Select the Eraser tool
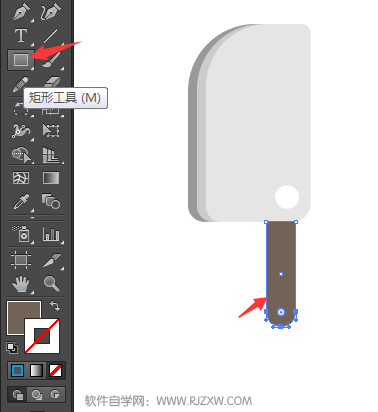378x412 pixels. click(x=51, y=82)
